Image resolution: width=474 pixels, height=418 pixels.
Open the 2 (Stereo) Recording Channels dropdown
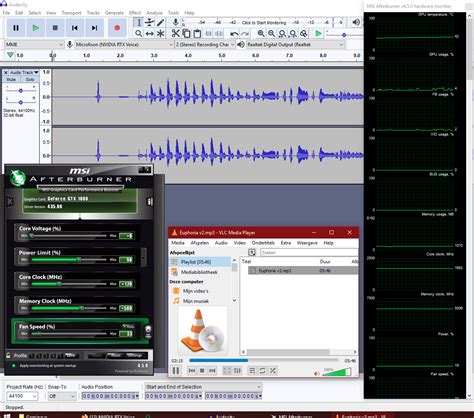tap(205, 44)
